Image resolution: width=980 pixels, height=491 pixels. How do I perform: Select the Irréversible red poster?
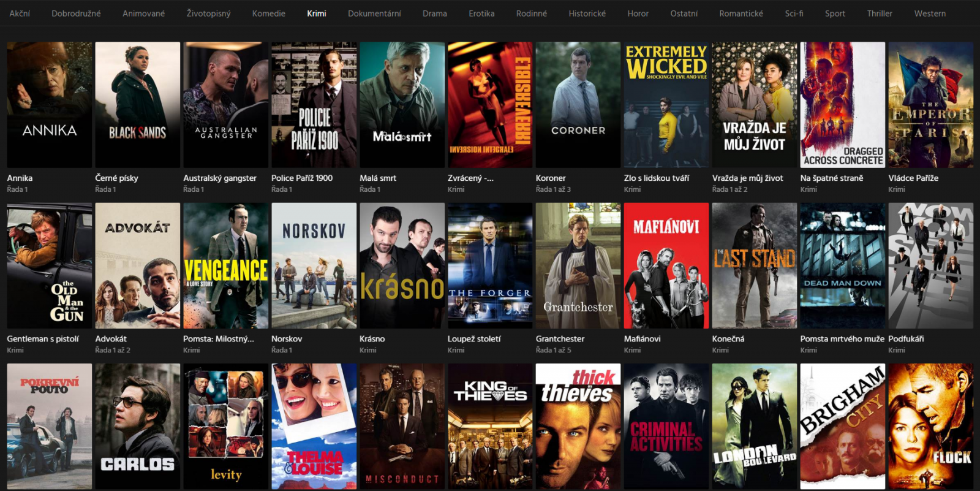[490, 105]
